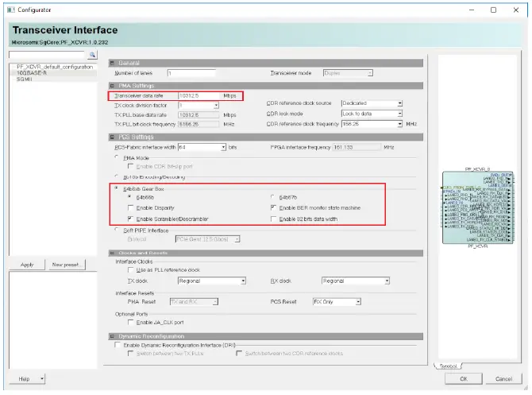Click the TX PLL base data rate field
The image size is (532, 395).
199,115
